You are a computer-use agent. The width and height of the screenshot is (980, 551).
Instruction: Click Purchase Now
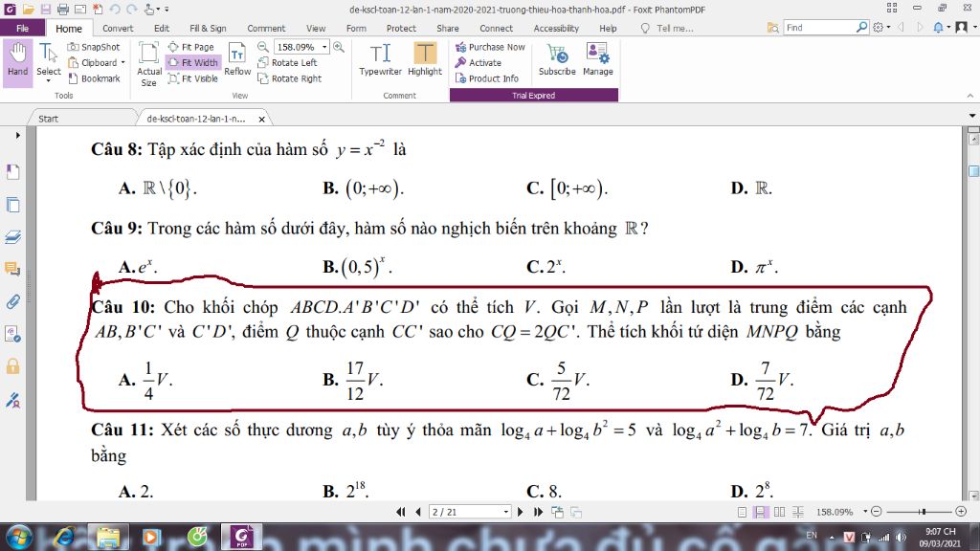(490, 47)
